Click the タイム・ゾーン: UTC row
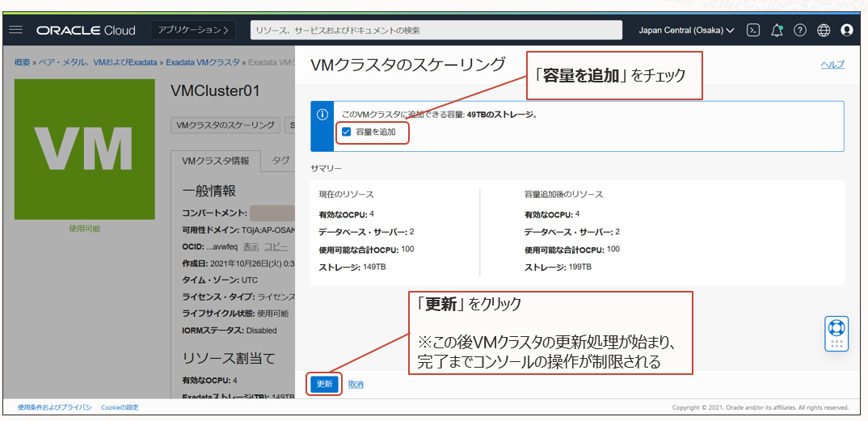 [220, 280]
